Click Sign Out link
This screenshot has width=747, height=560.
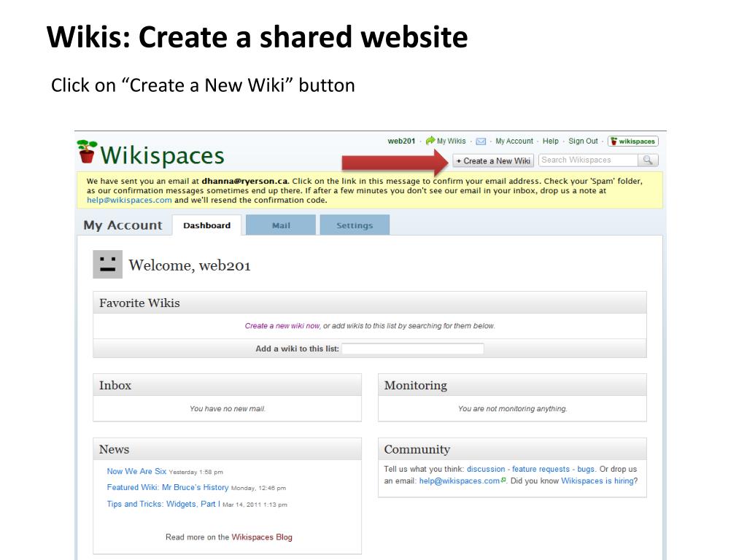[583, 141]
